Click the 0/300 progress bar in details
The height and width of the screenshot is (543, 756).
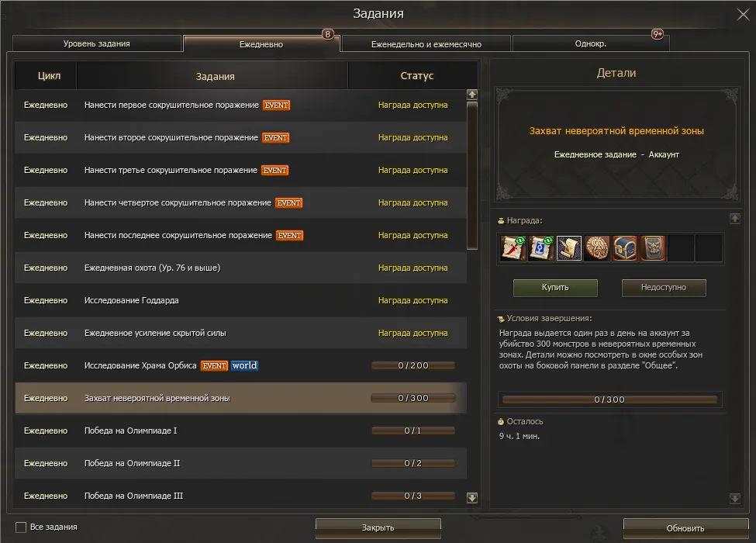click(609, 399)
